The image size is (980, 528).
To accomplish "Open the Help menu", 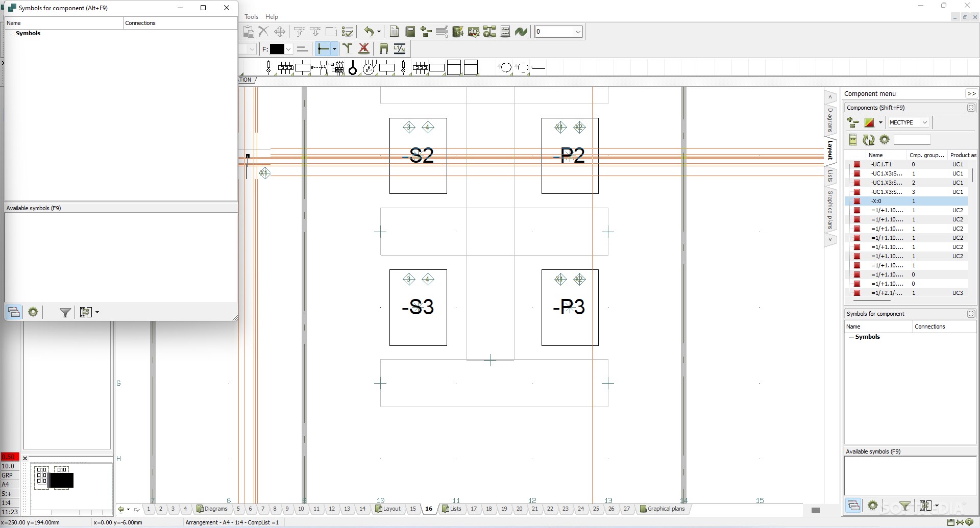I will (x=272, y=17).
